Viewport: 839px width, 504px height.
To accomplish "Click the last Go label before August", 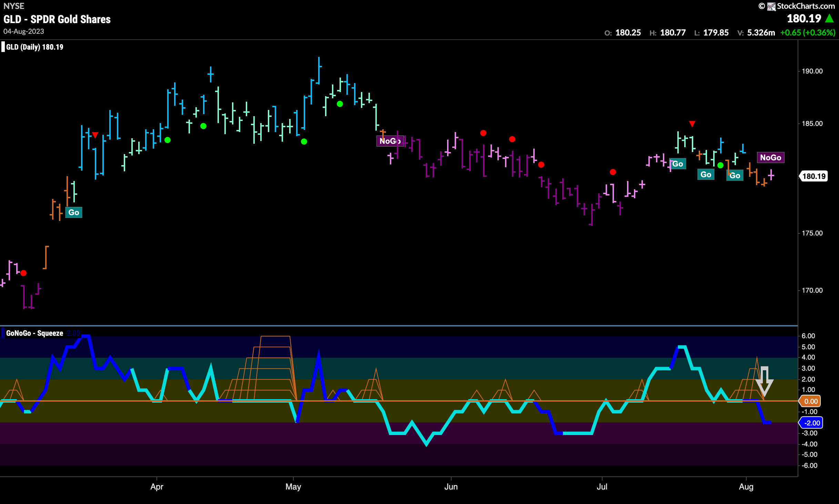I will (x=735, y=175).
